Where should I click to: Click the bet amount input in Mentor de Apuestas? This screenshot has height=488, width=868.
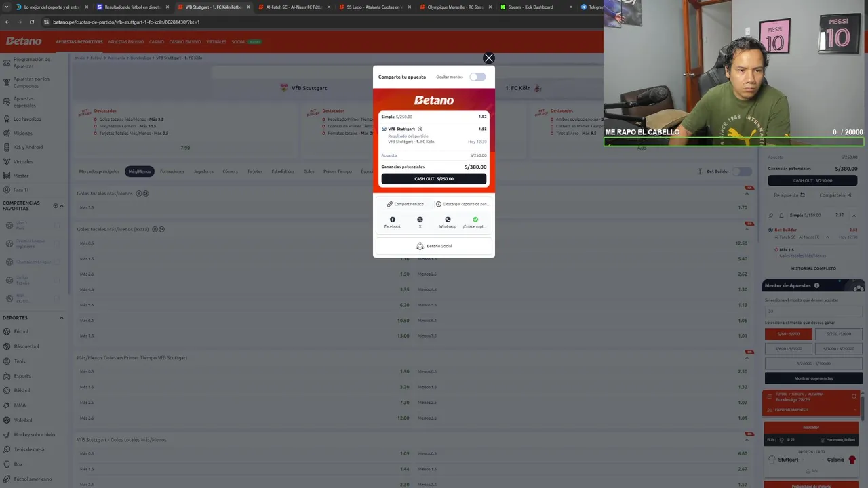(813, 311)
